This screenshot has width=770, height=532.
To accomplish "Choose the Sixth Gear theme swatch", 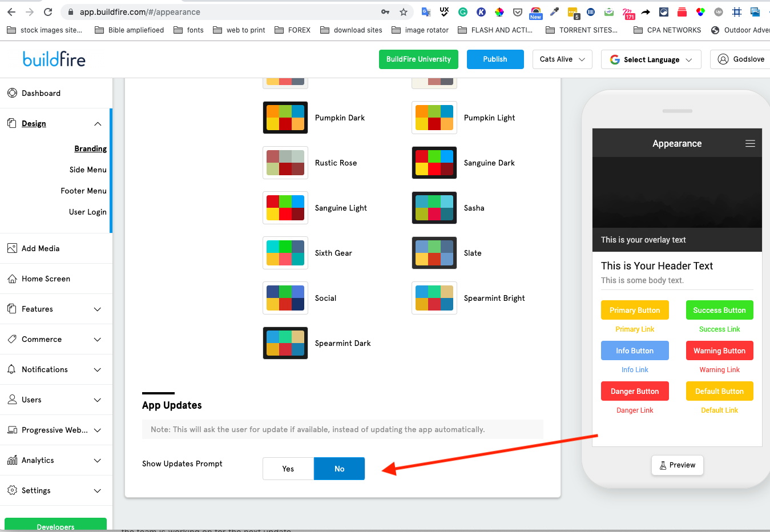I will [x=285, y=253].
